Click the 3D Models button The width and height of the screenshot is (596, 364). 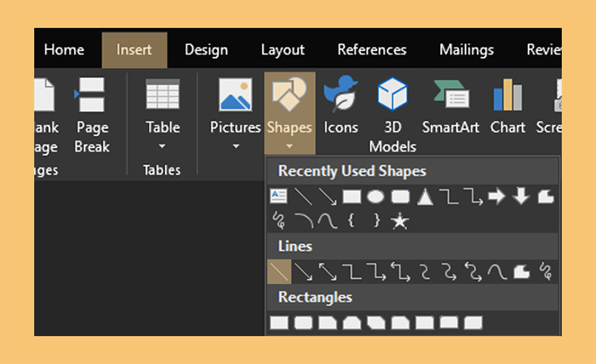[x=393, y=114]
